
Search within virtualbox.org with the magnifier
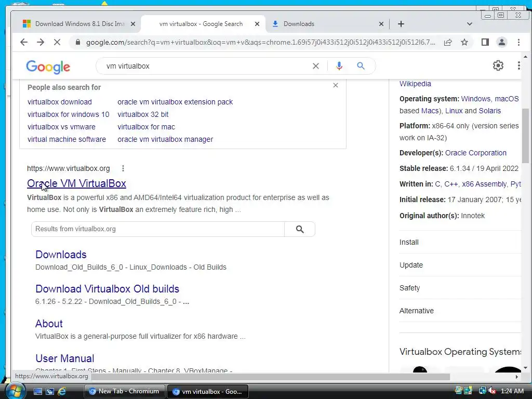point(300,229)
